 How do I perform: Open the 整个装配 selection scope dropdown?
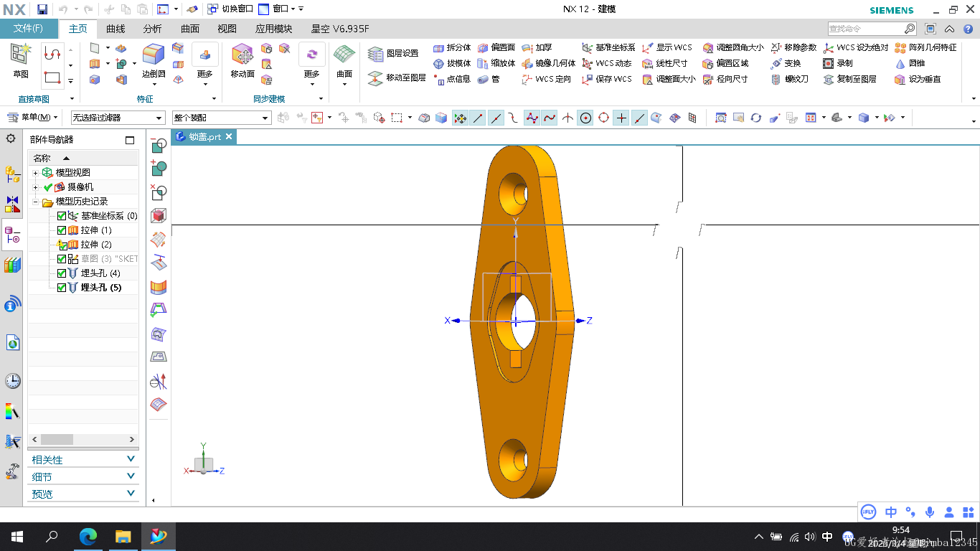[222, 118]
